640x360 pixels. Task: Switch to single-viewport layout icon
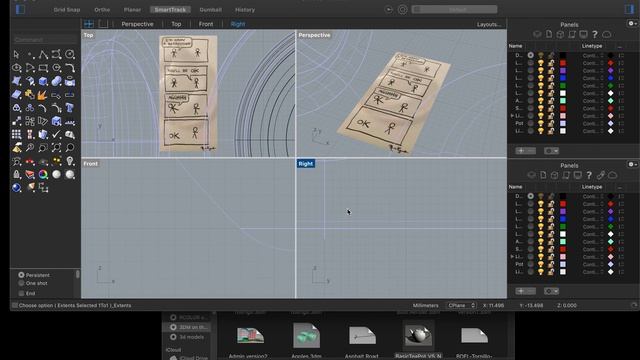[x=103, y=24]
